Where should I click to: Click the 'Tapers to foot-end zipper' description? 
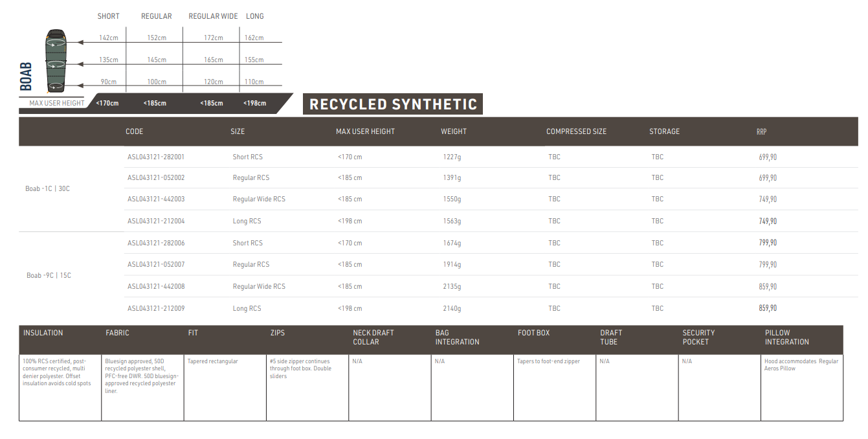548,361
